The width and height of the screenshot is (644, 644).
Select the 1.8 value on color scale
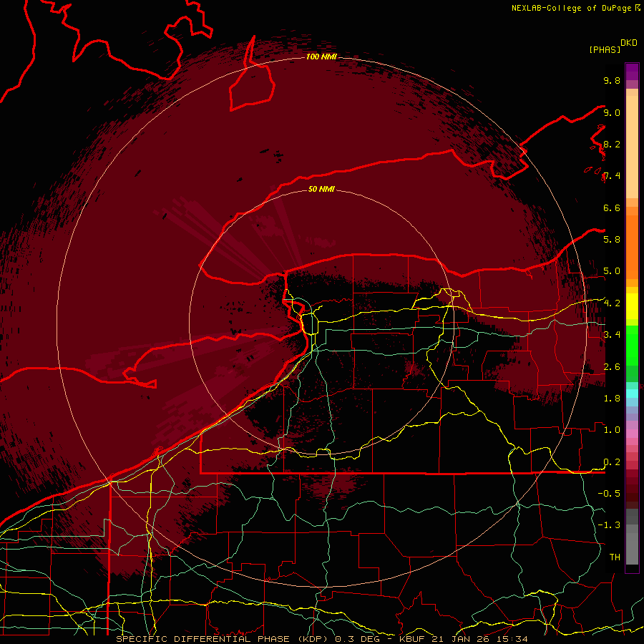click(612, 399)
